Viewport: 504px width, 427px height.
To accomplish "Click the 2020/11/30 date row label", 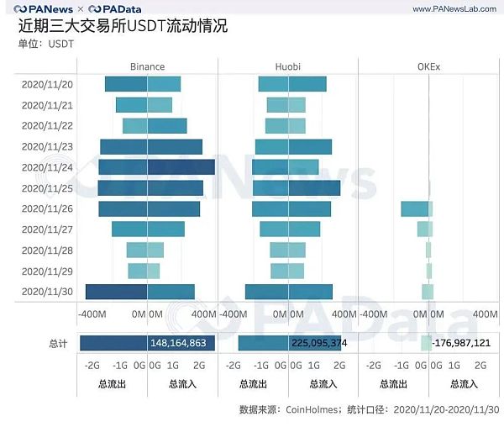I will click(x=47, y=292).
